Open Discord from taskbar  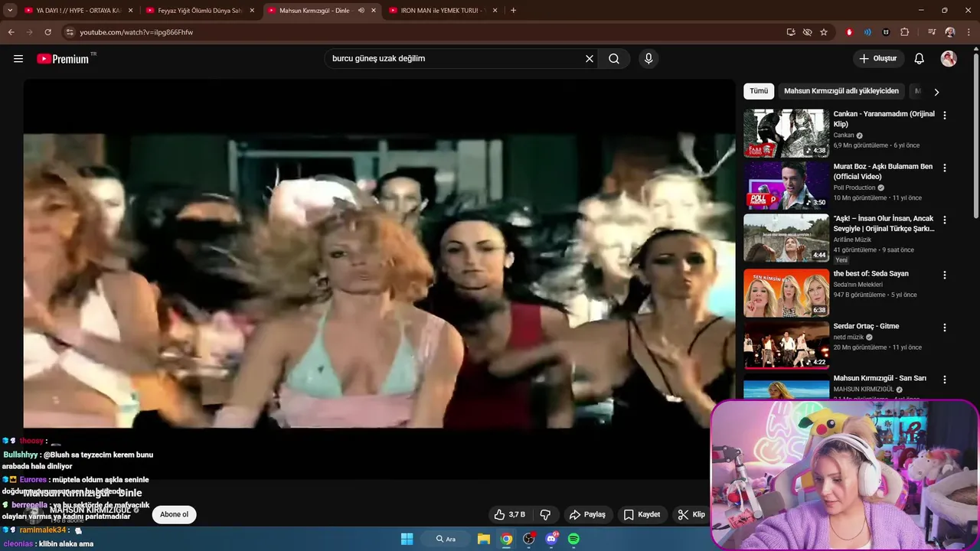pos(551,539)
